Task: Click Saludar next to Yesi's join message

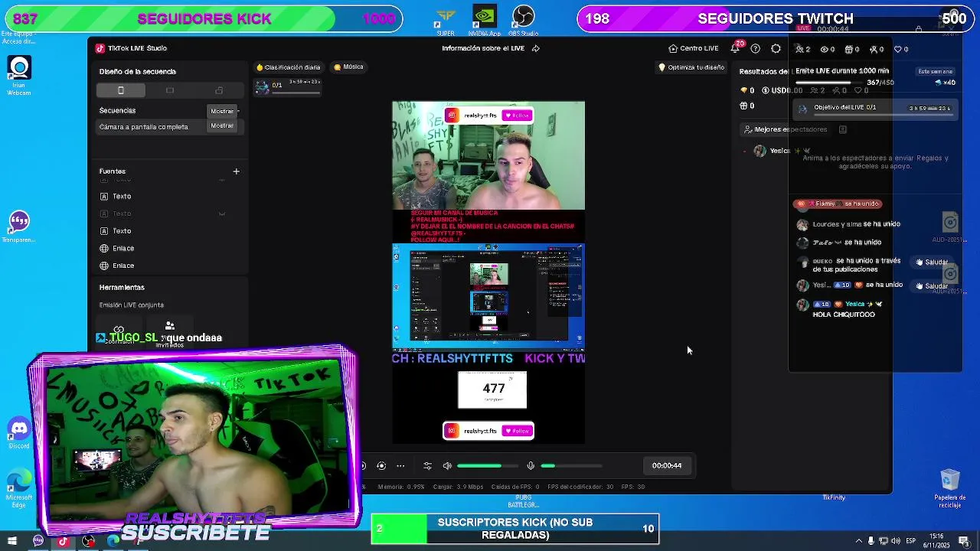Action: pyautogui.click(x=933, y=286)
